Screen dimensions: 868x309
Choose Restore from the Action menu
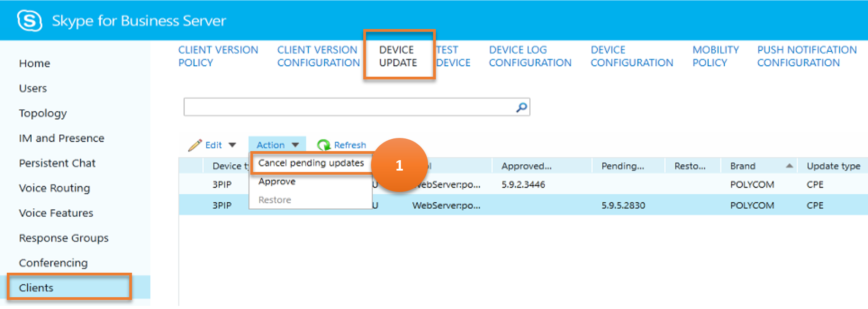click(275, 200)
